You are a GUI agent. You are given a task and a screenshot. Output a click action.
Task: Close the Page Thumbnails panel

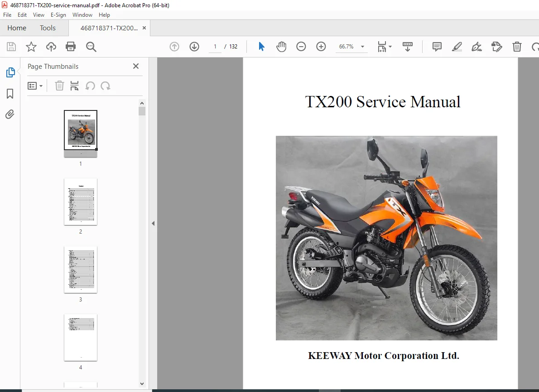click(136, 66)
